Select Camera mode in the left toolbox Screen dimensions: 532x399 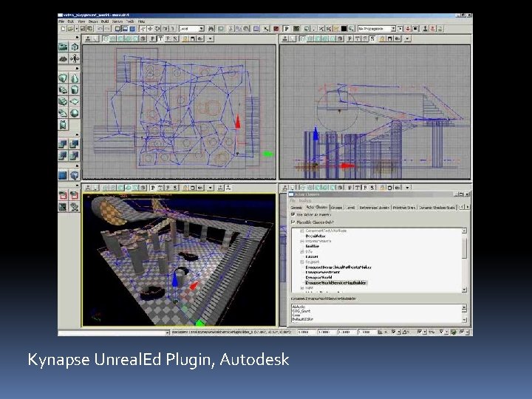tap(63, 47)
